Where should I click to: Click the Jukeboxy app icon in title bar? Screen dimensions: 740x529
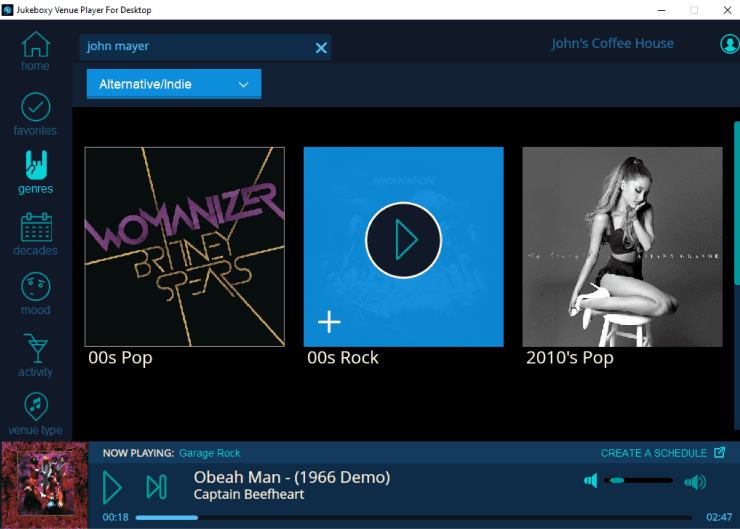pyautogui.click(x=8, y=10)
